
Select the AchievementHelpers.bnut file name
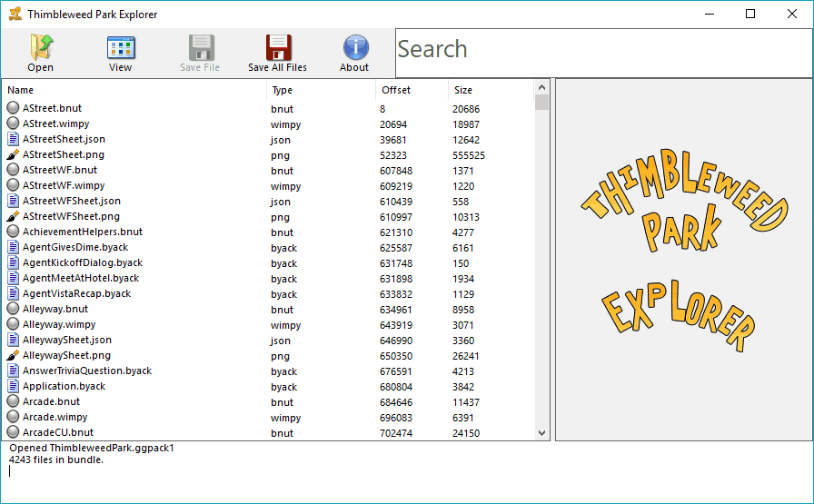click(83, 232)
